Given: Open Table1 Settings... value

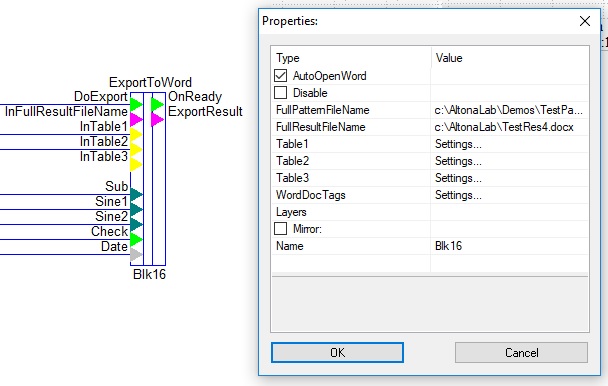Looking at the screenshot, I should [x=509, y=144].
